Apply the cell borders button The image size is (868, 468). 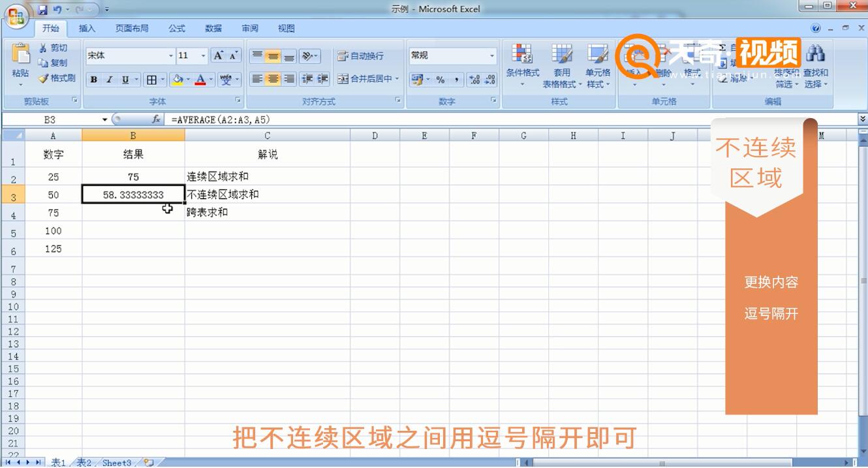tap(151, 80)
